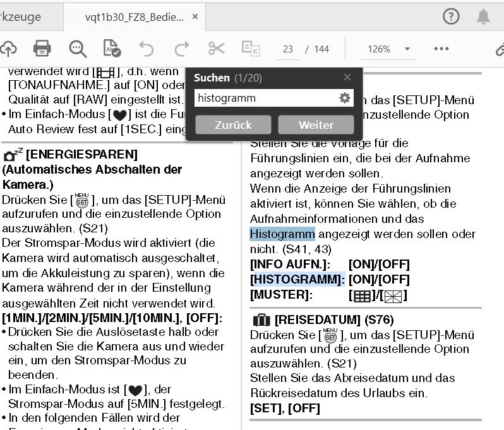Print the document using printer icon

(42, 49)
